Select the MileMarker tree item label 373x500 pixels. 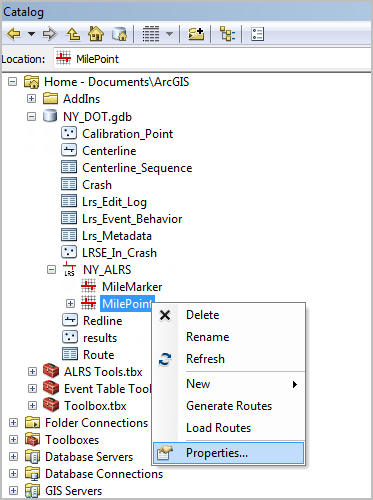tap(132, 287)
